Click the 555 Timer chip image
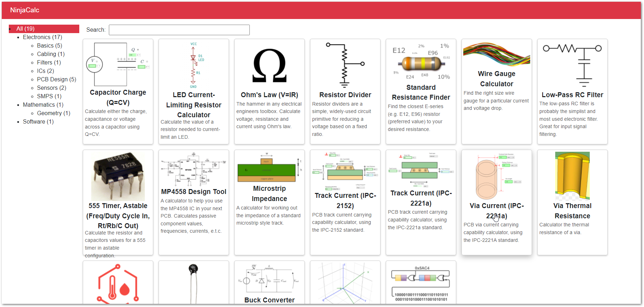Screen dimensions: 644x307 pos(118,176)
